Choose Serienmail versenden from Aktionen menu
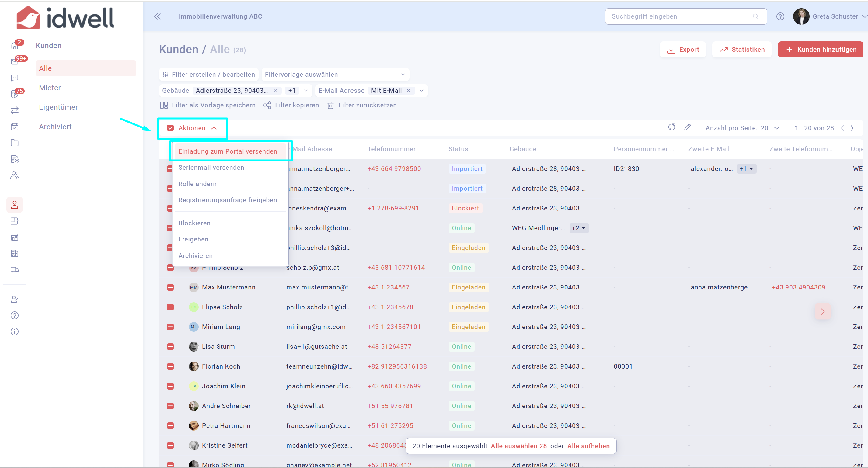 pos(211,167)
